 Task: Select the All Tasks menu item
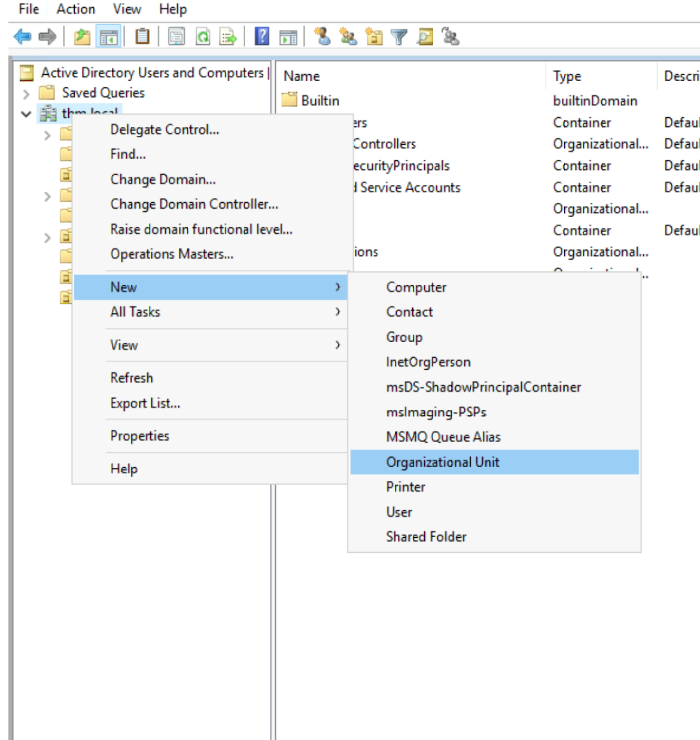pyautogui.click(x=211, y=312)
